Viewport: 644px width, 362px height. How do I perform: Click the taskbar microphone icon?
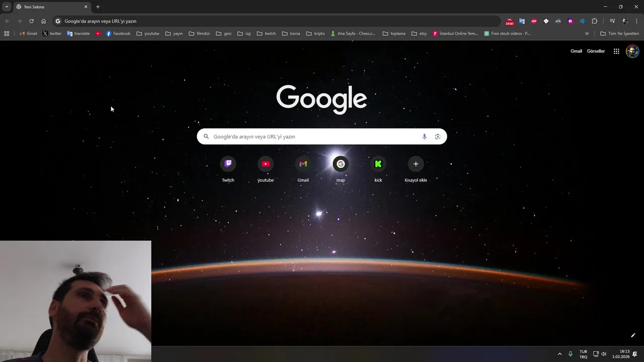[x=571, y=354]
